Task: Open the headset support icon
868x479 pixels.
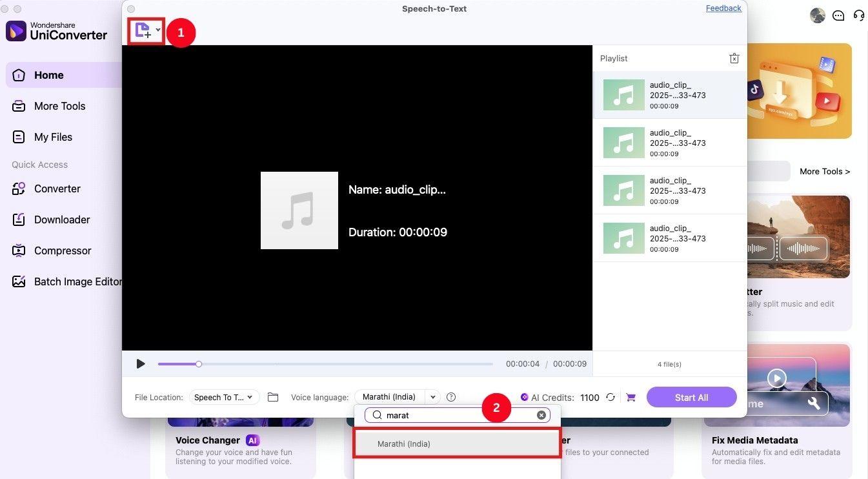Action: coord(859,15)
